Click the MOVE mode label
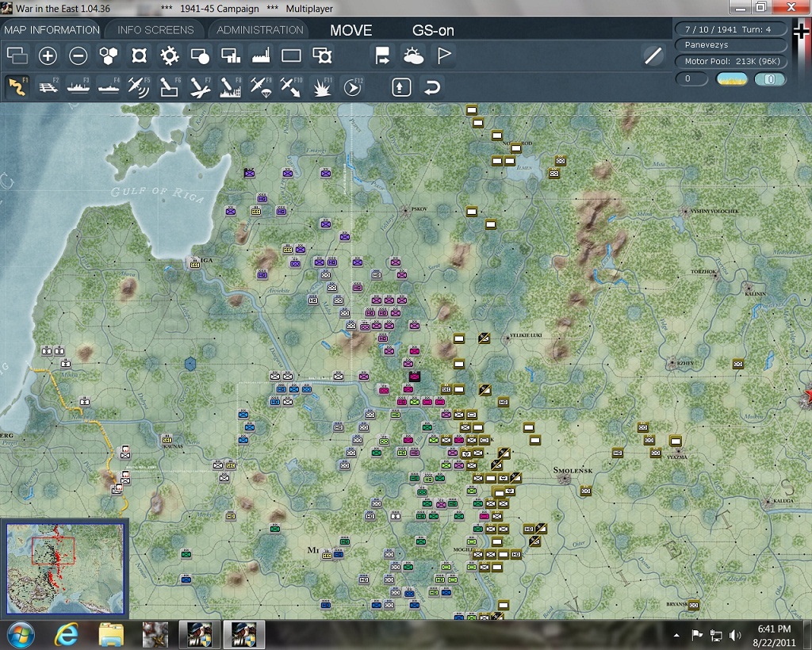 (x=351, y=31)
